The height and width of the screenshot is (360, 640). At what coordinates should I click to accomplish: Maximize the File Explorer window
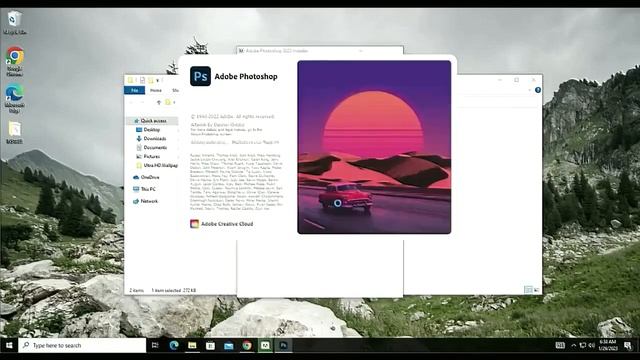click(516, 80)
